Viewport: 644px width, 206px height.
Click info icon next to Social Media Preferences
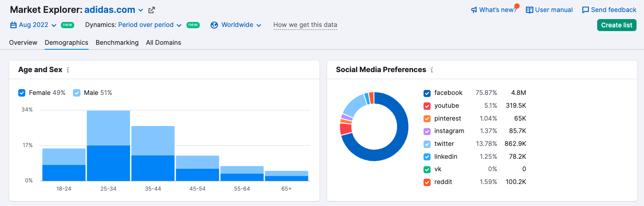[431, 70]
